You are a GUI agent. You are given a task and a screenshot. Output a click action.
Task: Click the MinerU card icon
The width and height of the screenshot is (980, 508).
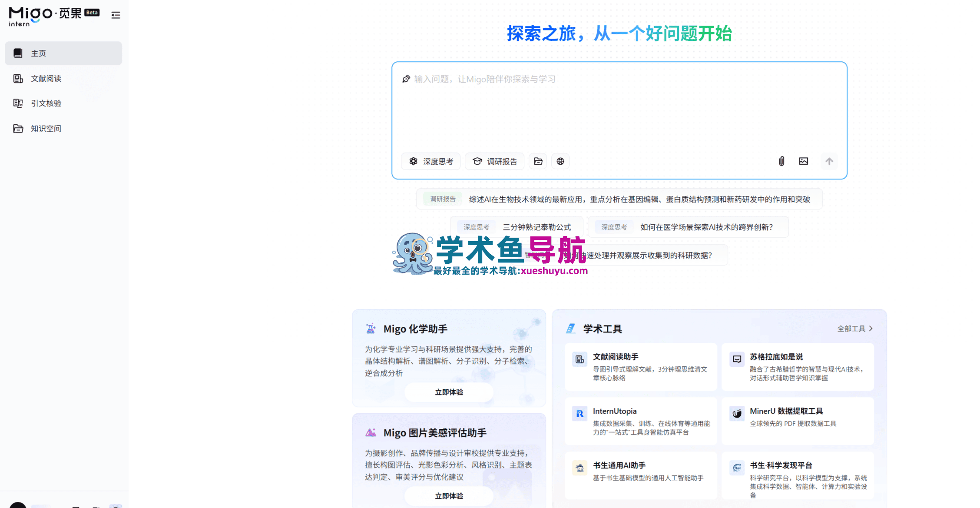pyautogui.click(x=737, y=414)
